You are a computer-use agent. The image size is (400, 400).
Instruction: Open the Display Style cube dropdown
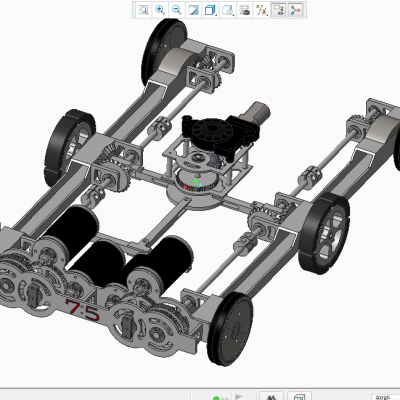tap(210, 10)
